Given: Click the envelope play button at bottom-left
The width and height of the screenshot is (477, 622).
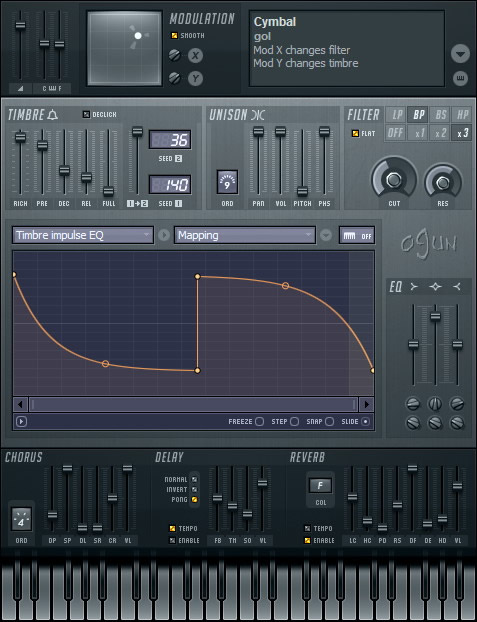Looking at the screenshot, I should point(21,421).
